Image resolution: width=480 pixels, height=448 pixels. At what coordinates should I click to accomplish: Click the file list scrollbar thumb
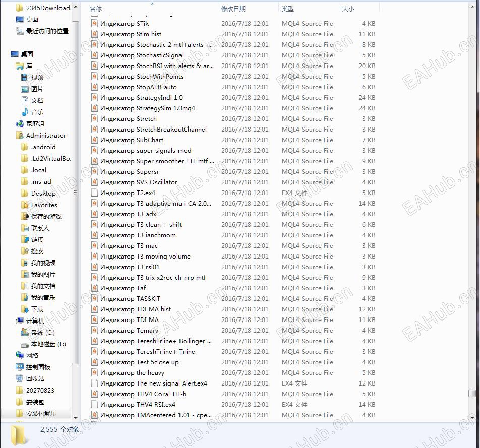pyautogui.click(x=472, y=393)
